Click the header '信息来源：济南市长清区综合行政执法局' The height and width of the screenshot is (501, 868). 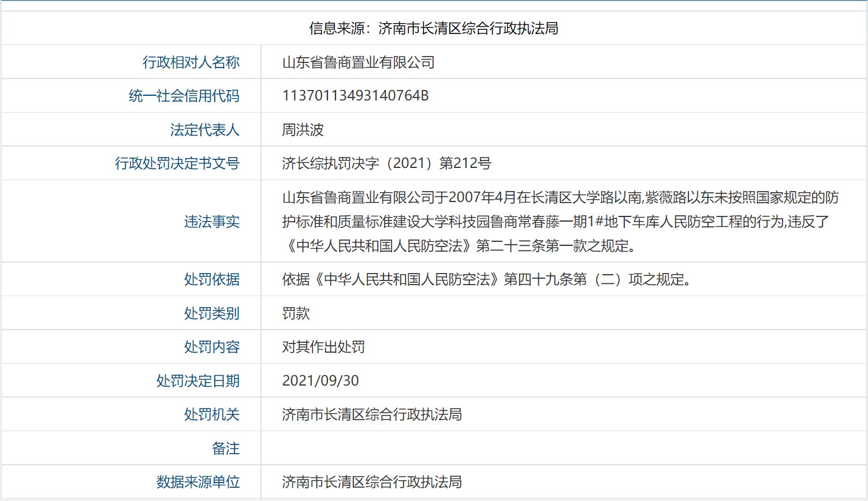point(434,28)
